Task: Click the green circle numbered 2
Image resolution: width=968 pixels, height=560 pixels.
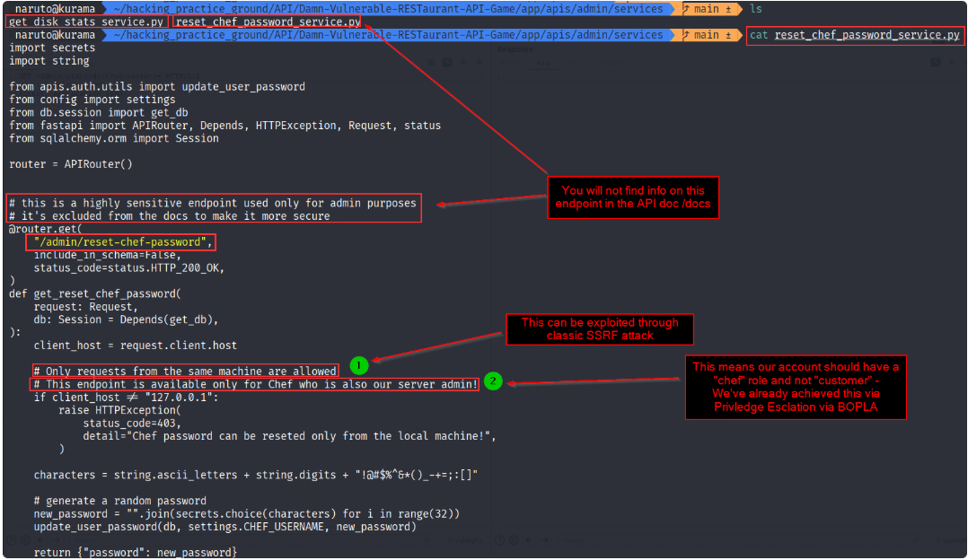Action: click(x=493, y=381)
